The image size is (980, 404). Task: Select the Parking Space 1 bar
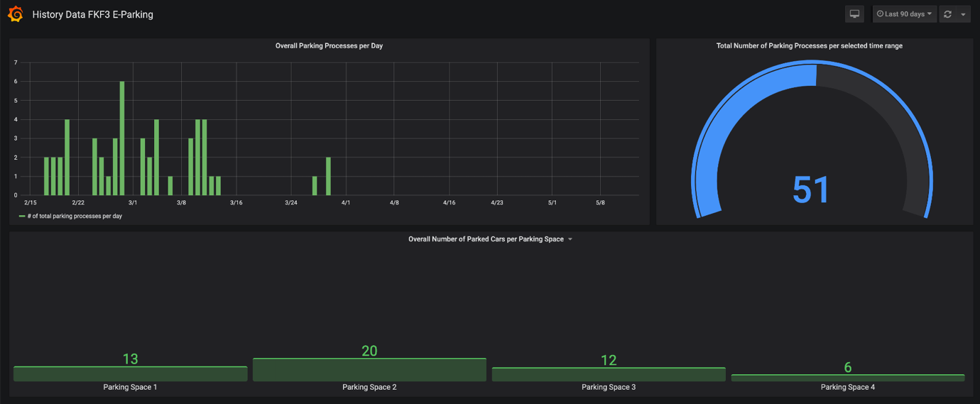coord(130,374)
